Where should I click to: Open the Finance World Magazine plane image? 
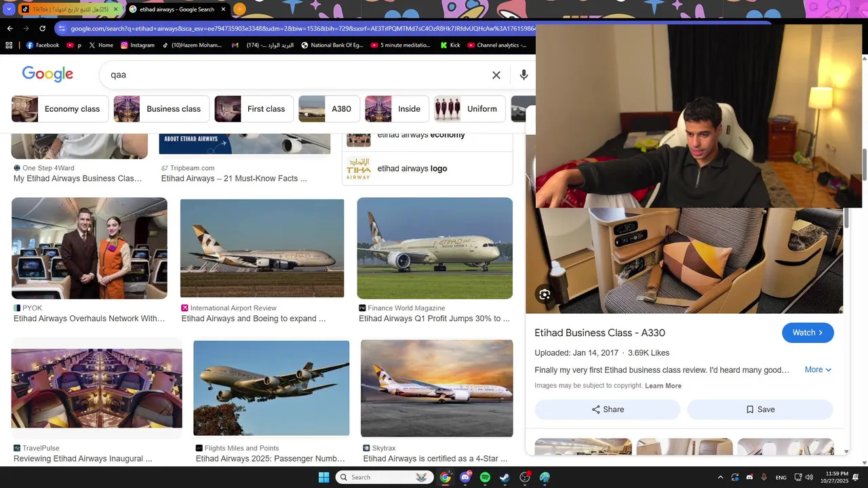click(435, 248)
